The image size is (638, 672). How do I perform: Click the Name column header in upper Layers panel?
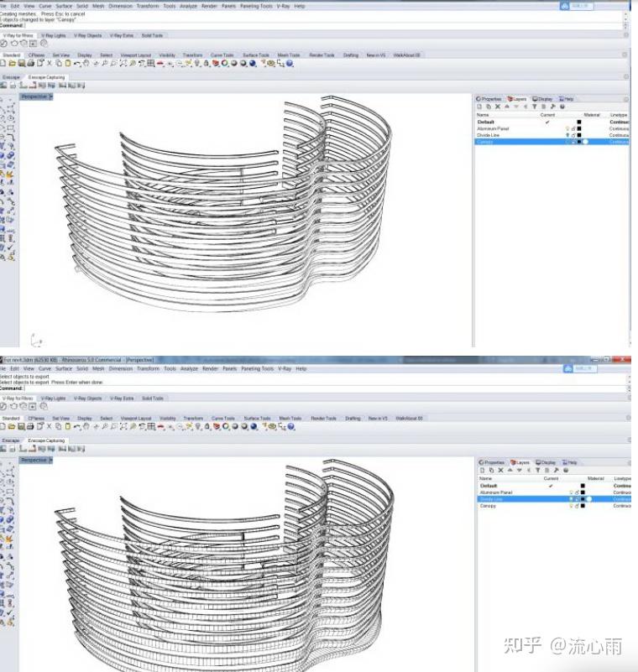pos(483,115)
